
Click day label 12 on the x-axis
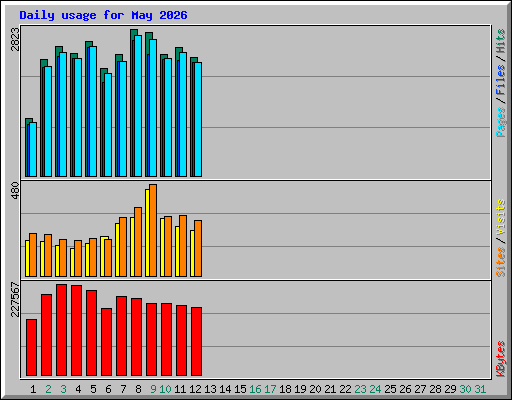coord(195,389)
